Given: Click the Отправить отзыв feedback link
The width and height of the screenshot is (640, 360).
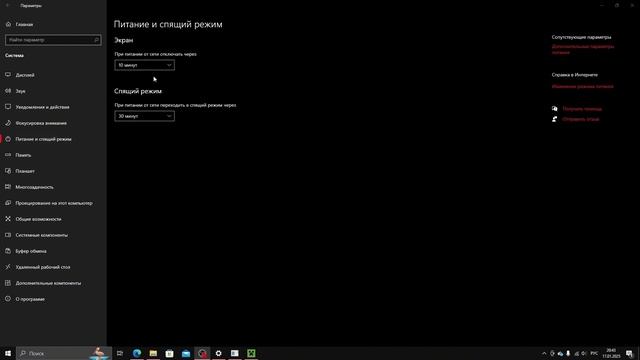Looking at the screenshot, I should point(580,119).
